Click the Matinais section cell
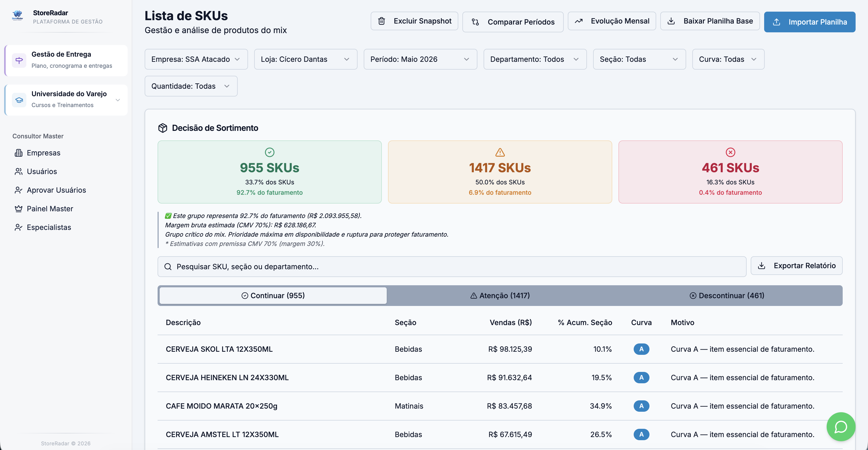Screen dimensions: 868x450 click(x=409, y=406)
